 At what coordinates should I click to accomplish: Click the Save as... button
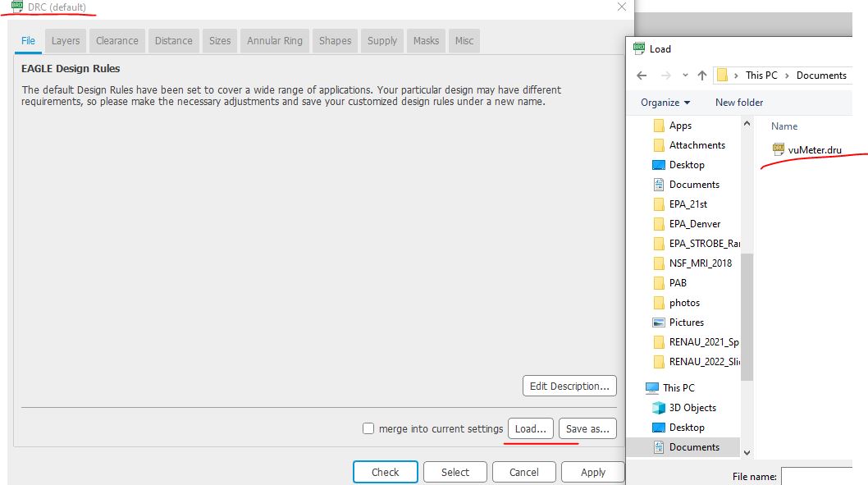pos(587,428)
